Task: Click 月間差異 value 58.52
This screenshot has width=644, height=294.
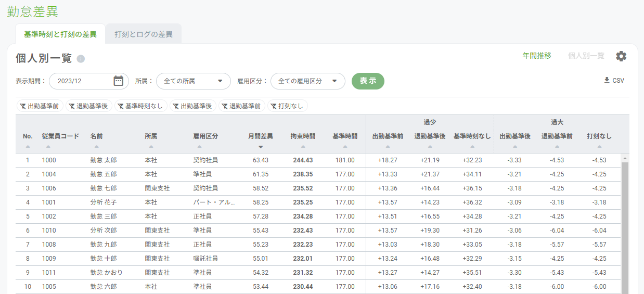Action: point(261,188)
